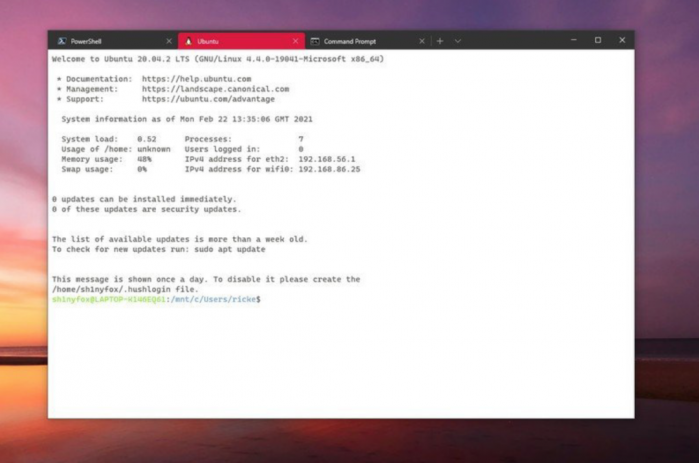Close the PowerShell tab
This screenshot has width=700, height=463.
[169, 41]
